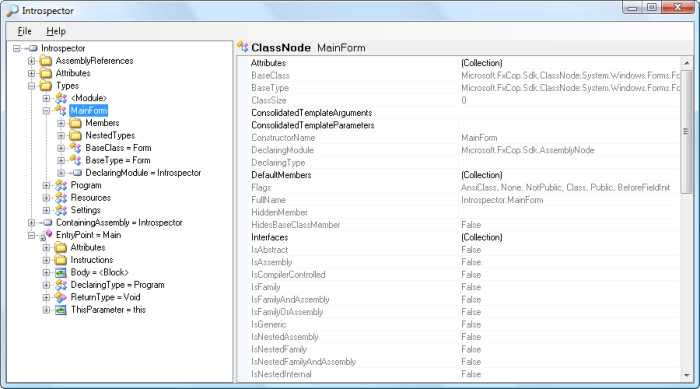Click the FullName value Introspector.MainForm
The width and height of the screenshot is (700, 389).
click(502, 200)
